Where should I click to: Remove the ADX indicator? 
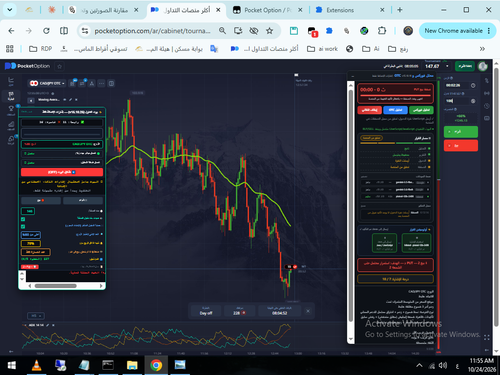pyautogui.click(x=53, y=325)
